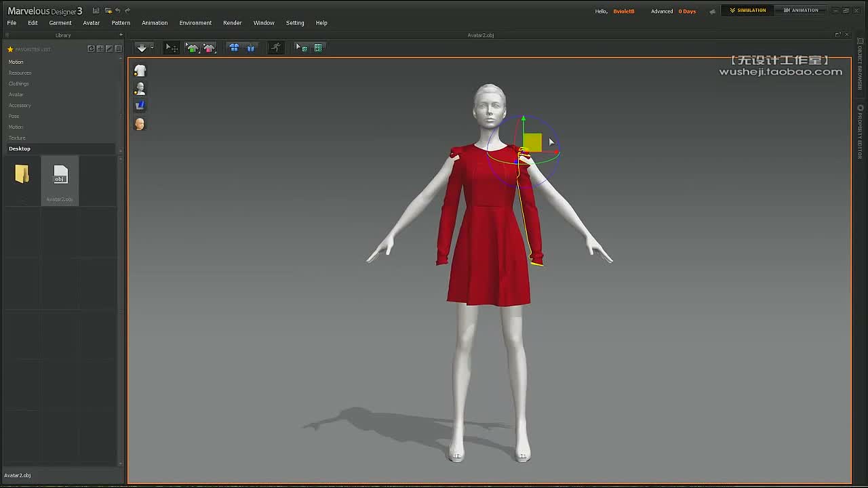Expand the dropdown arrow beside Simulate button
868x488 pixels.
click(151, 47)
